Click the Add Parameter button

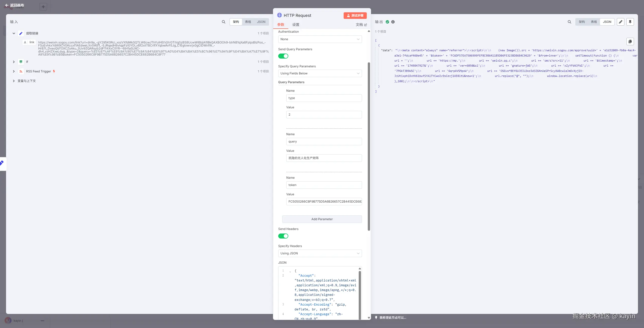click(322, 219)
